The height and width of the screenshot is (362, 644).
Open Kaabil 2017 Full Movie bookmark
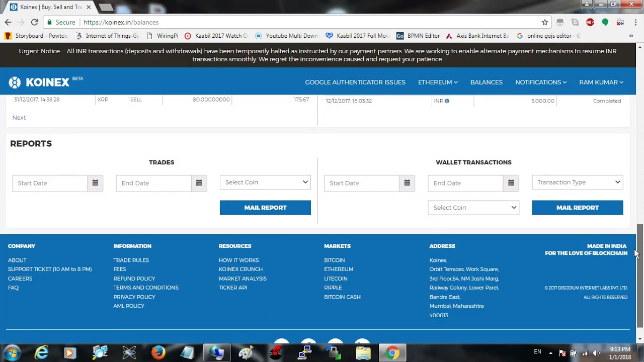(x=358, y=36)
